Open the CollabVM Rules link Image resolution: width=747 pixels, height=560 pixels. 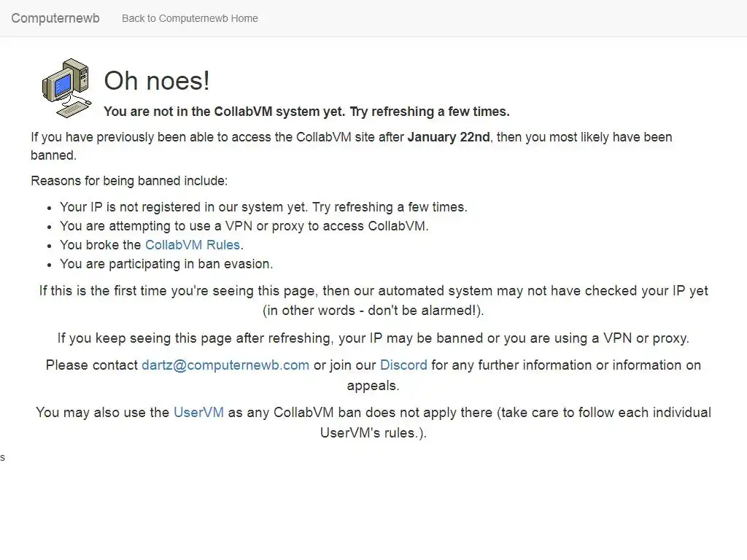click(x=193, y=245)
